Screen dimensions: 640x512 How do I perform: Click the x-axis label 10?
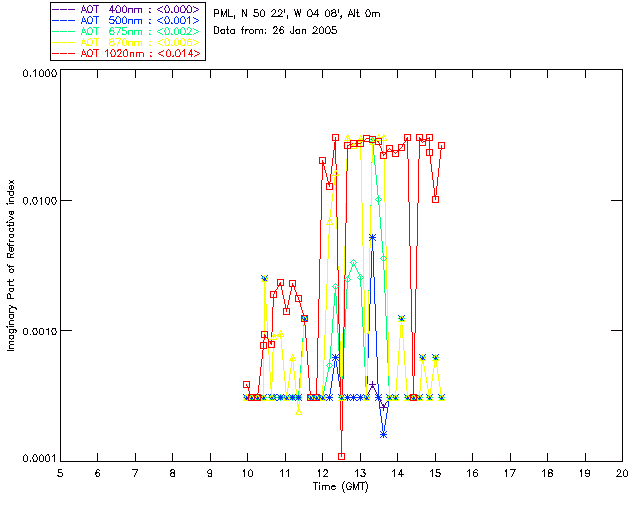(247, 473)
